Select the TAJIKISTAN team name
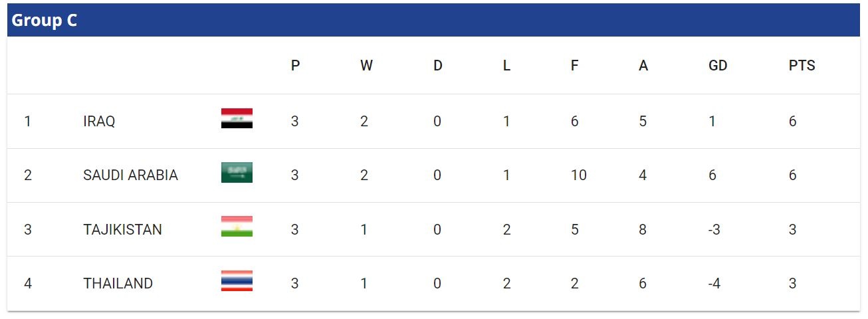Viewport: 868px width, 319px height. 122,230
